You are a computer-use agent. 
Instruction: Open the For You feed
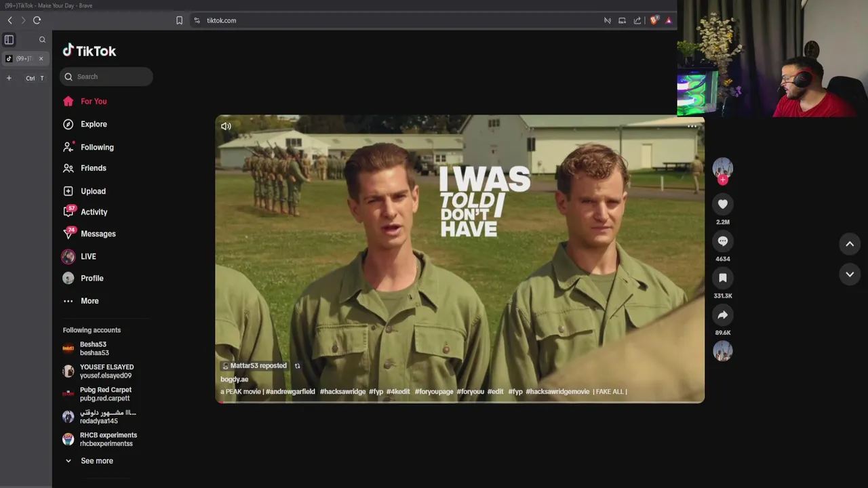point(85,101)
